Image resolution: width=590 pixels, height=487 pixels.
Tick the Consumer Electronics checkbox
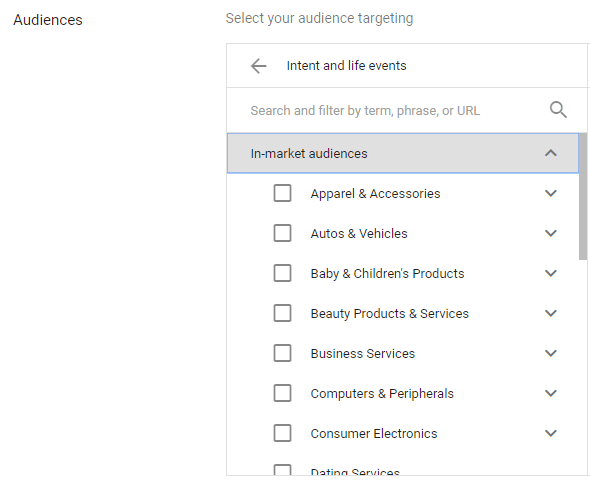[282, 433]
